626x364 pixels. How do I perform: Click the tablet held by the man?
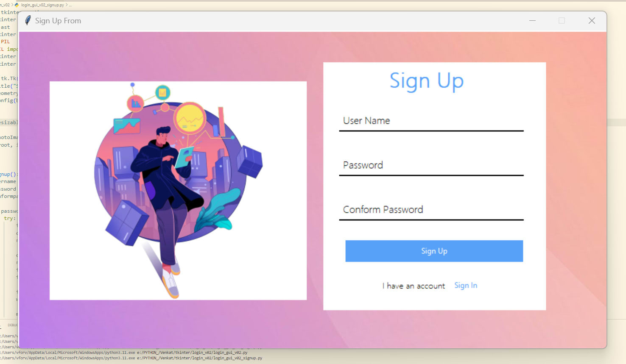click(184, 157)
